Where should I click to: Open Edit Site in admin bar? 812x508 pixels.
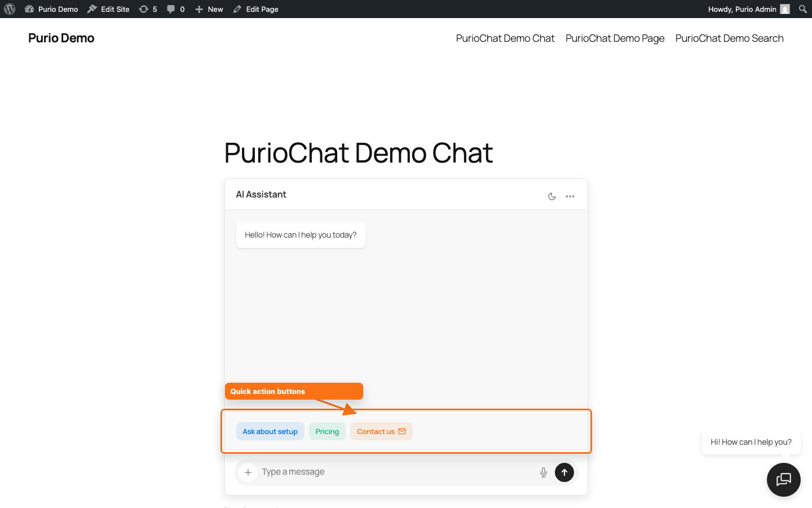coord(108,9)
